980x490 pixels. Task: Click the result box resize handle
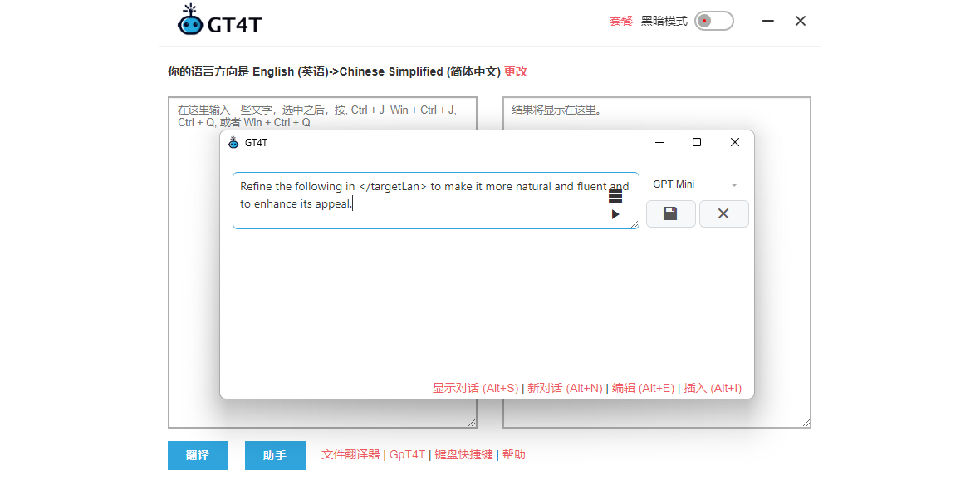(806, 423)
